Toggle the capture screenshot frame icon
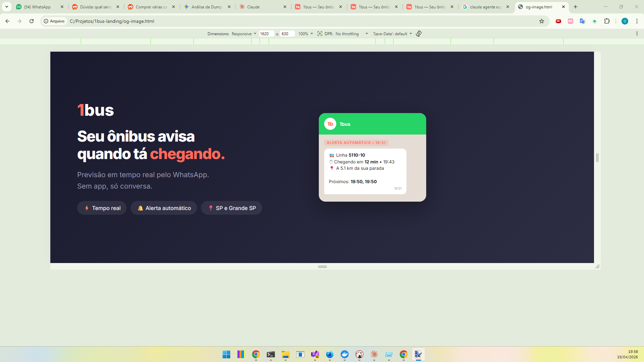Image resolution: width=644 pixels, height=362 pixels. coord(319,34)
